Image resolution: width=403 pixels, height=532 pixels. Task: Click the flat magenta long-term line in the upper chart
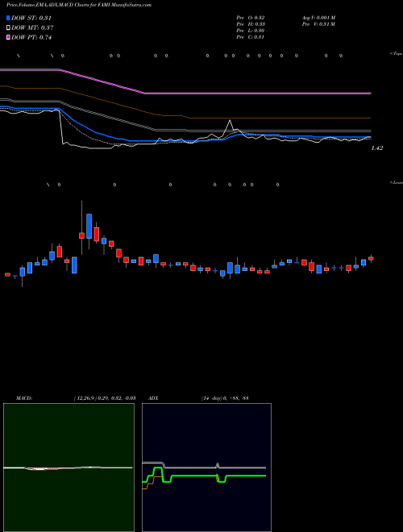point(258,93)
